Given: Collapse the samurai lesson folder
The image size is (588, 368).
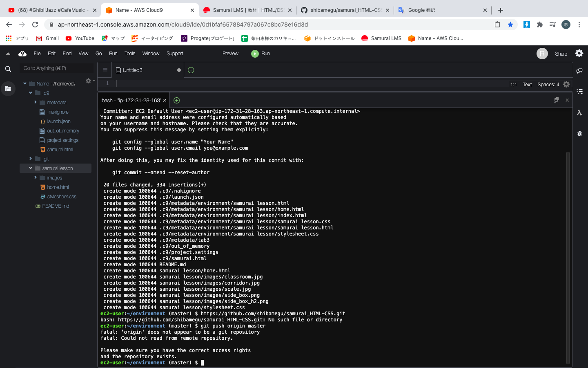Looking at the screenshot, I should coord(30,168).
